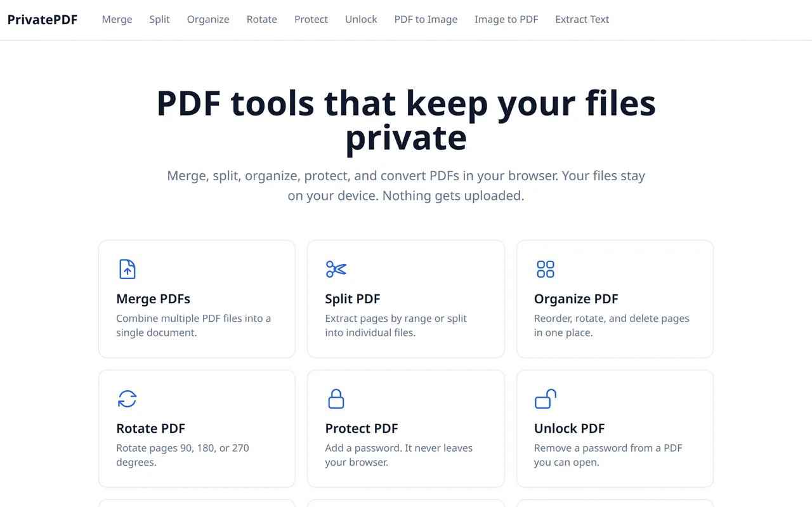Open the Merge menu item in navigation

(117, 20)
